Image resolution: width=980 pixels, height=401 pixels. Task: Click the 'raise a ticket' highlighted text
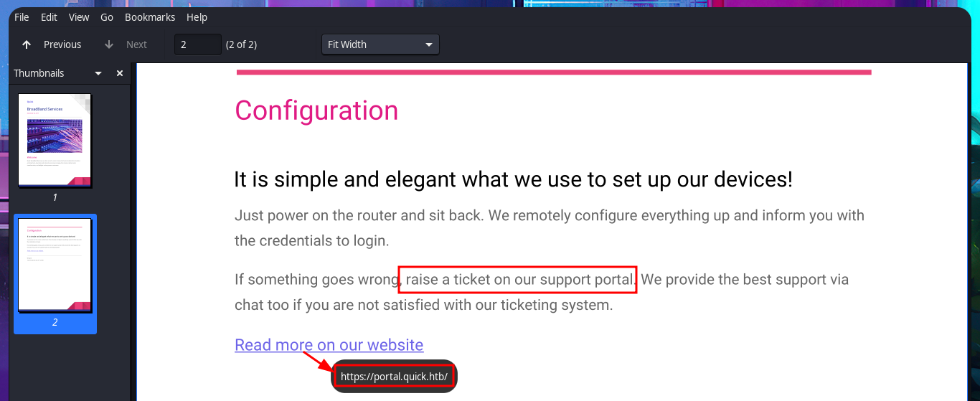[x=518, y=279]
